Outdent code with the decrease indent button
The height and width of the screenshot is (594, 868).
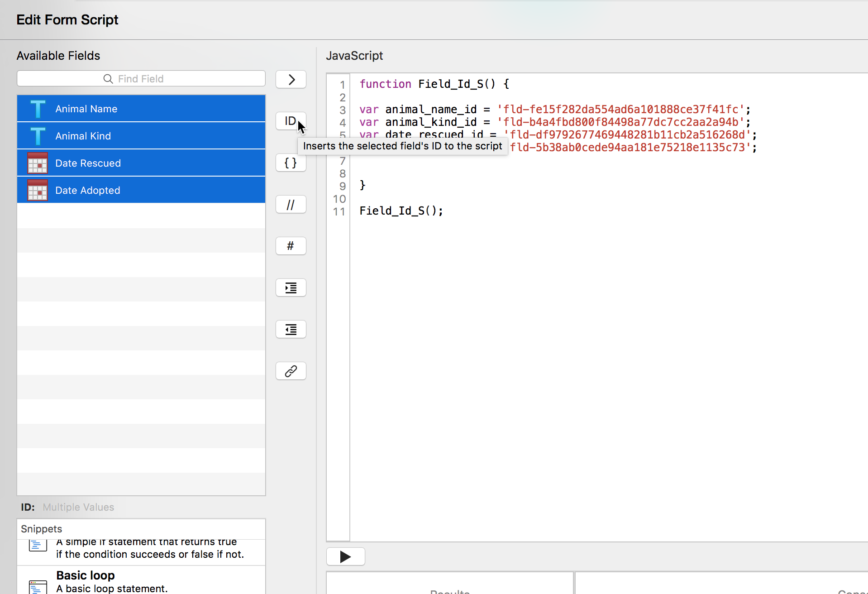tap(291, 330)
